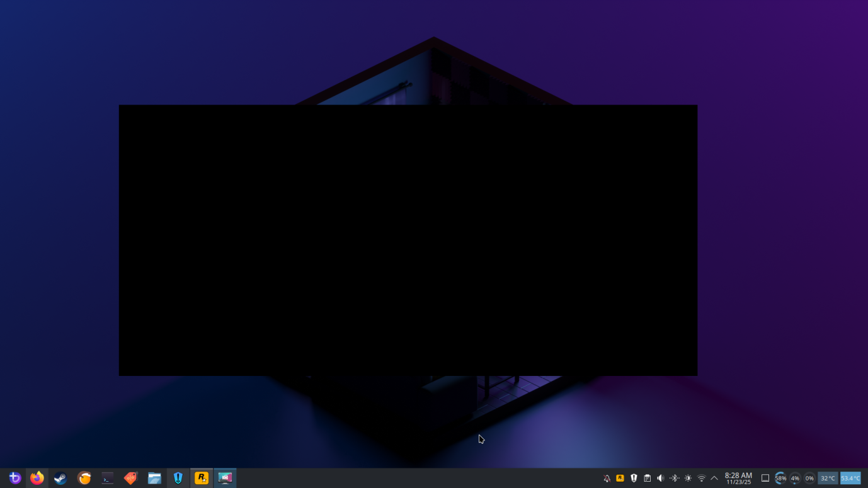Click the orange price-tag deals app icon

click(130, 478)
